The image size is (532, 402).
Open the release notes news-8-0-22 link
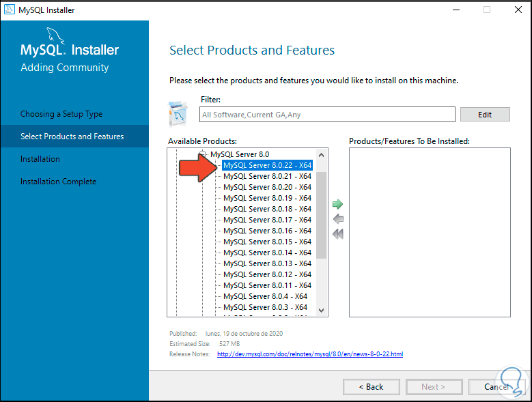pos(310,354)
